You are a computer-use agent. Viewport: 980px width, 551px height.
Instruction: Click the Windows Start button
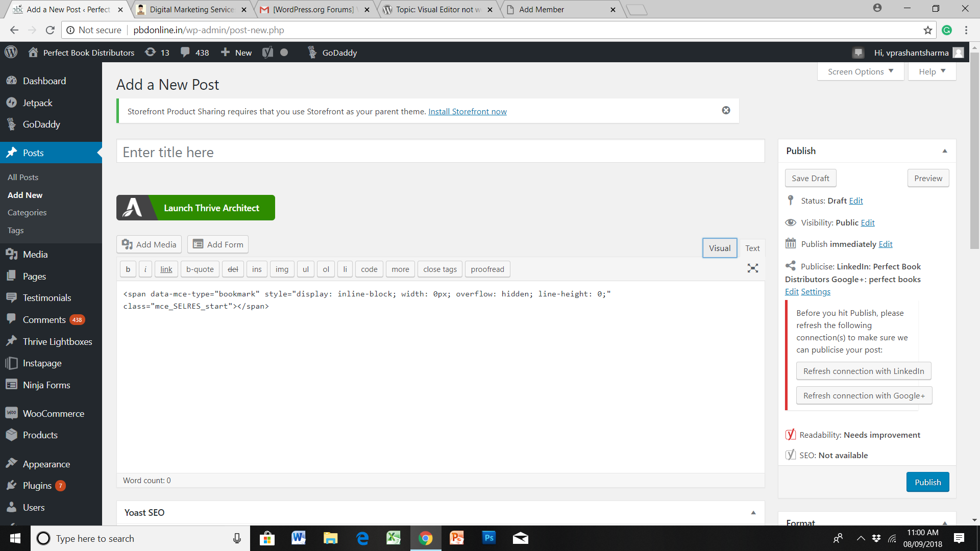coord(15,538)
